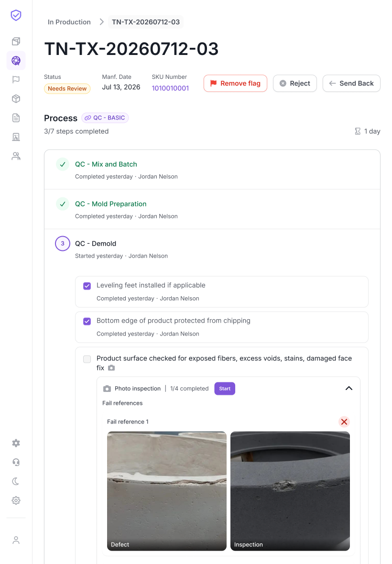Open the user profile icon at the bottom
This screenshot has width=392, height=564.
16,540
